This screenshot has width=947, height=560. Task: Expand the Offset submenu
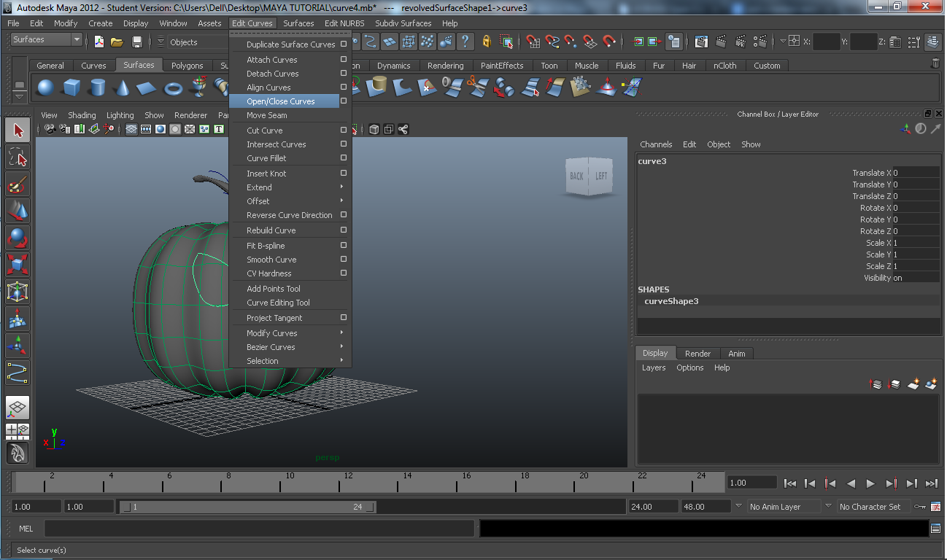coord(341,201)
